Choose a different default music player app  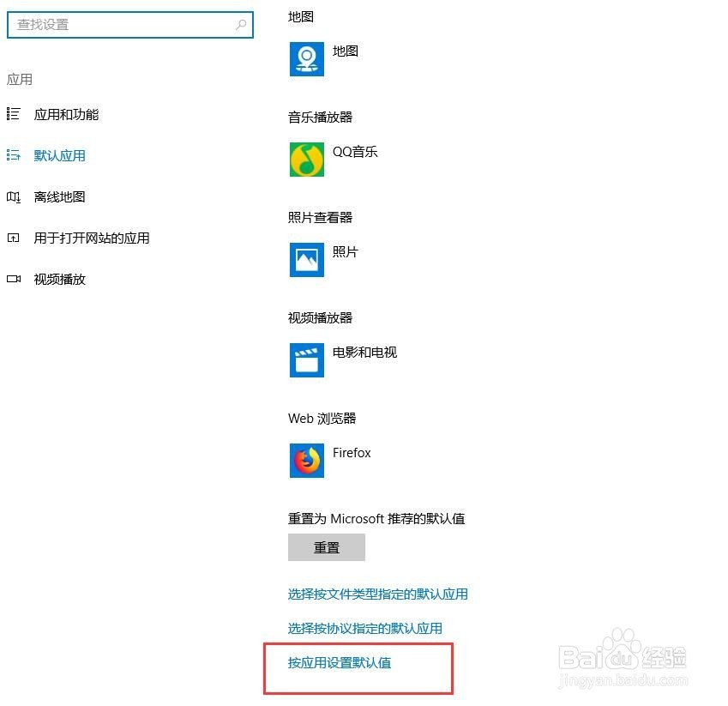click(334, 160)
